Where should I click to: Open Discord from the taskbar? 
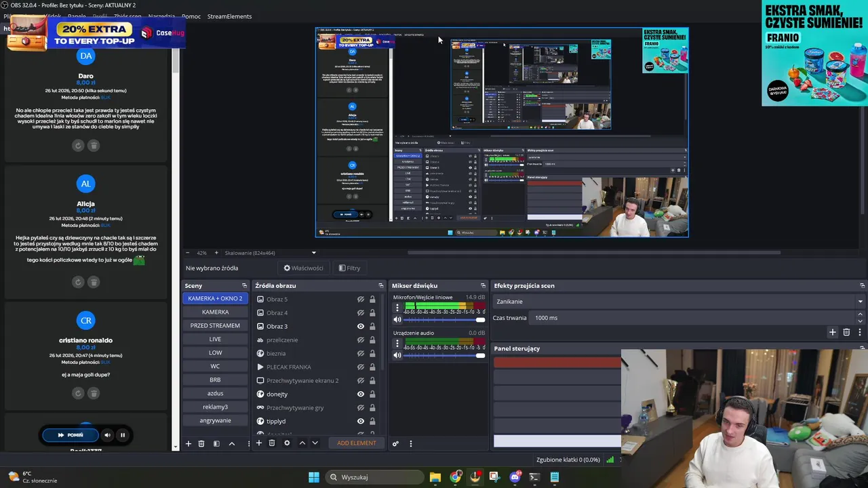(x=515, y=477)
